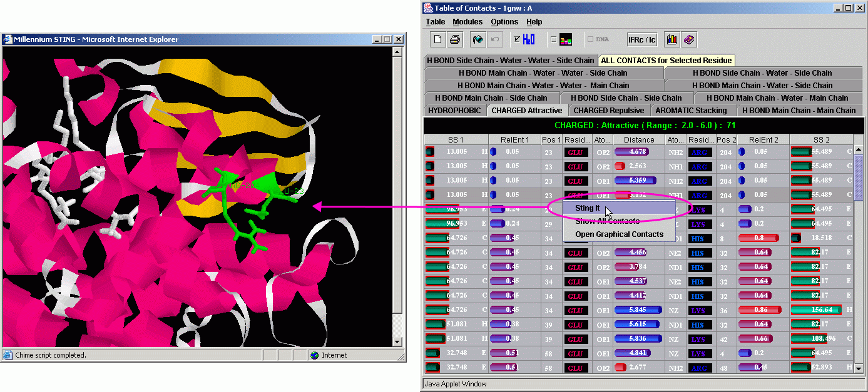Open H BOND Main Chain - Water - Water - Side Chain tab

(x=543, y=73)
